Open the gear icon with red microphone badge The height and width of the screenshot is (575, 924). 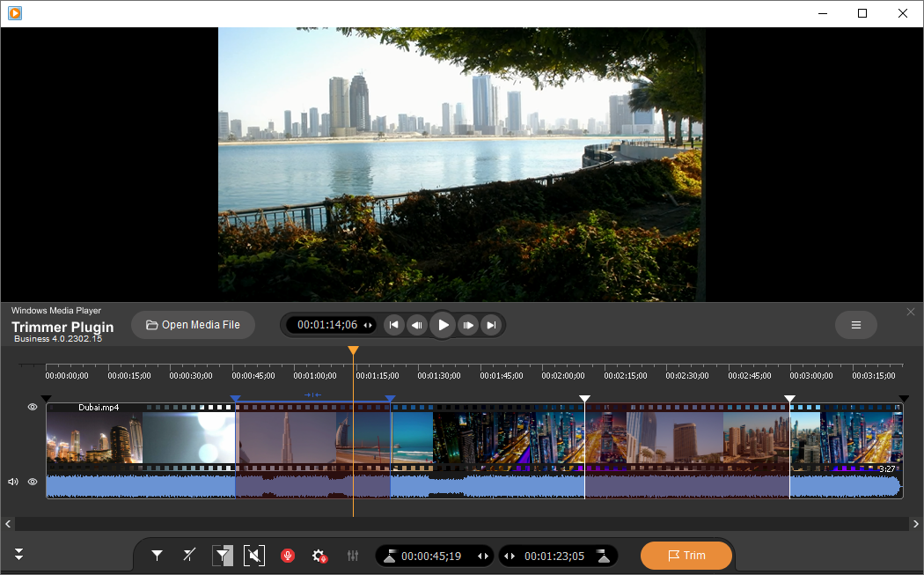point(319,556)
